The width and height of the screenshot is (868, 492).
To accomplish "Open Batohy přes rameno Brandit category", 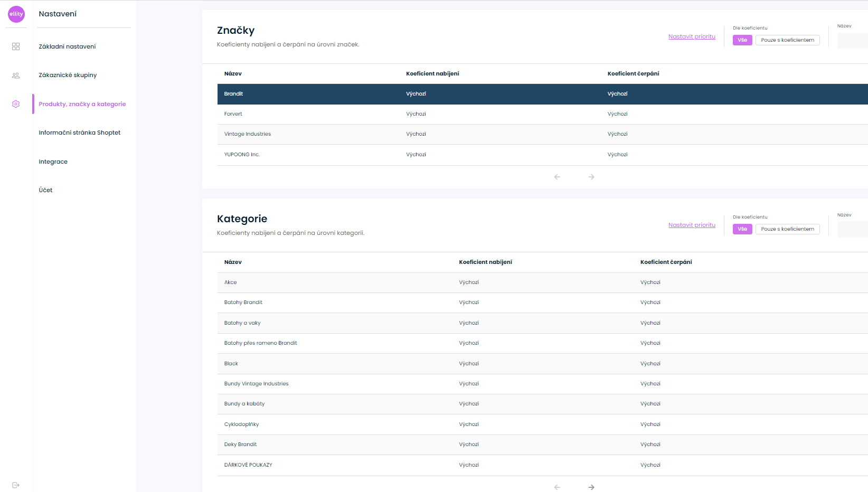I will pos(542,343).
